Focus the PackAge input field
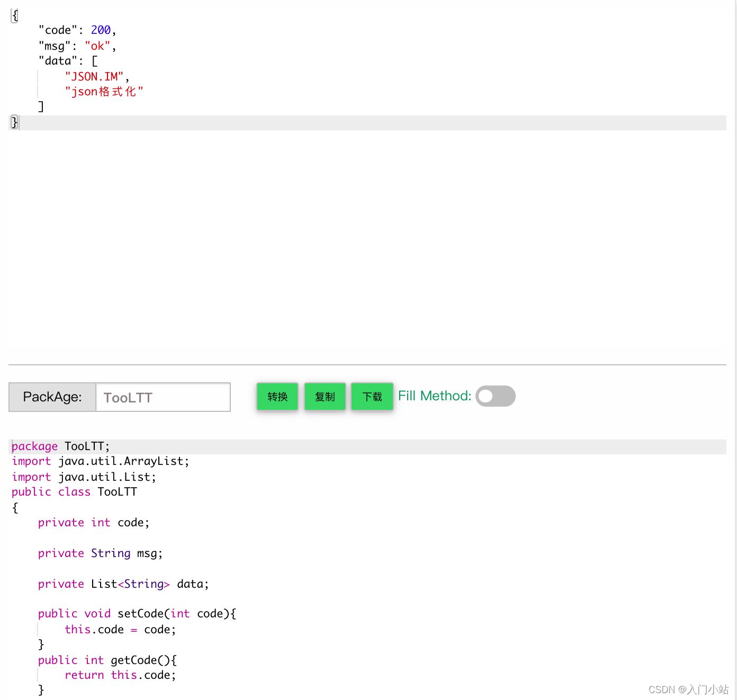 coord(163,397)
